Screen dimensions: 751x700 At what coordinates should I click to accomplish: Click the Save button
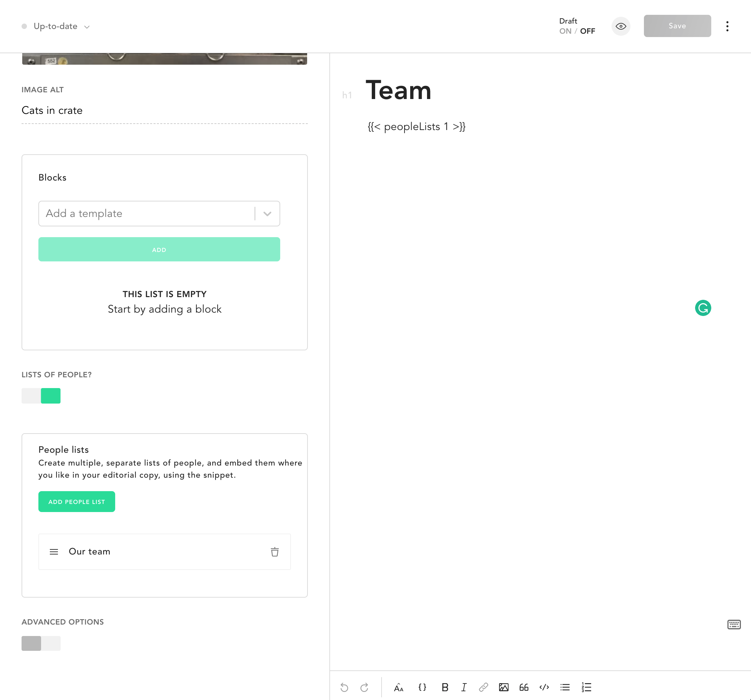point(677,26)
